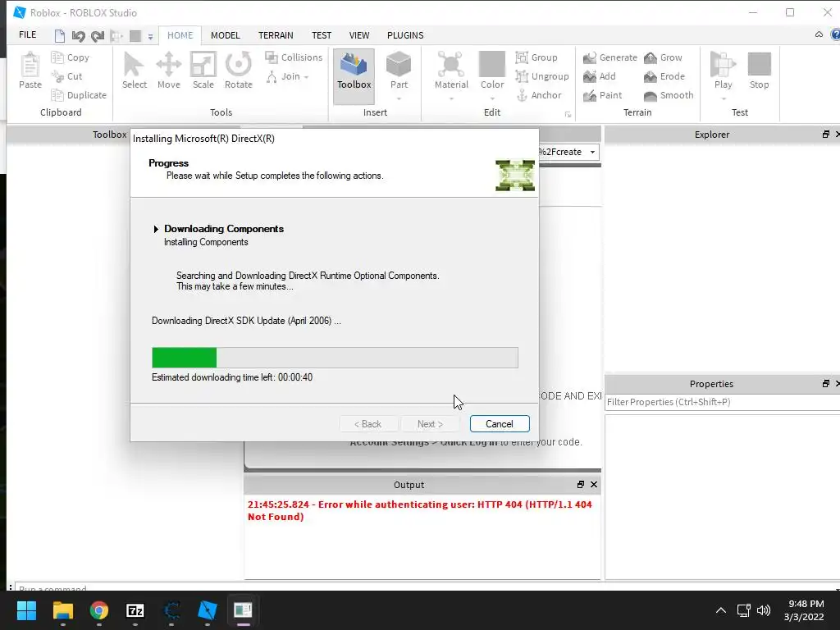
Task: Choose the Move tool
Action: (x=169, y=71)
